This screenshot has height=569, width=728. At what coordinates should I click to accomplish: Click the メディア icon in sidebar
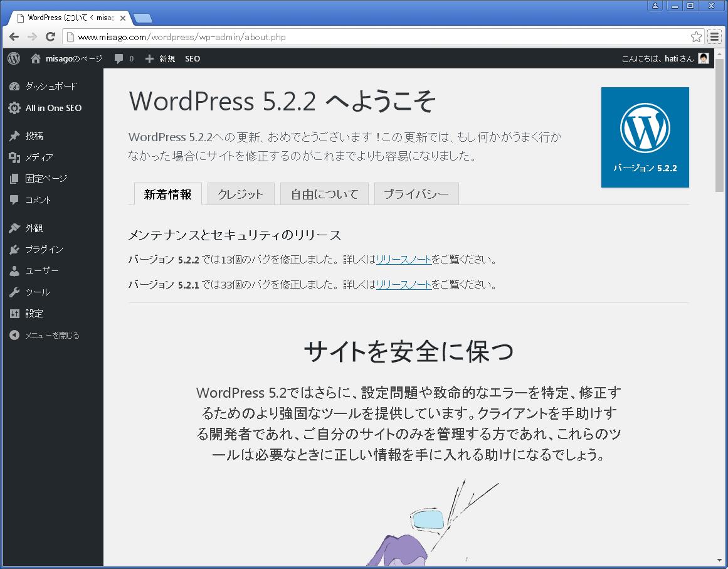pyautogui.click(x=14, y=157)
